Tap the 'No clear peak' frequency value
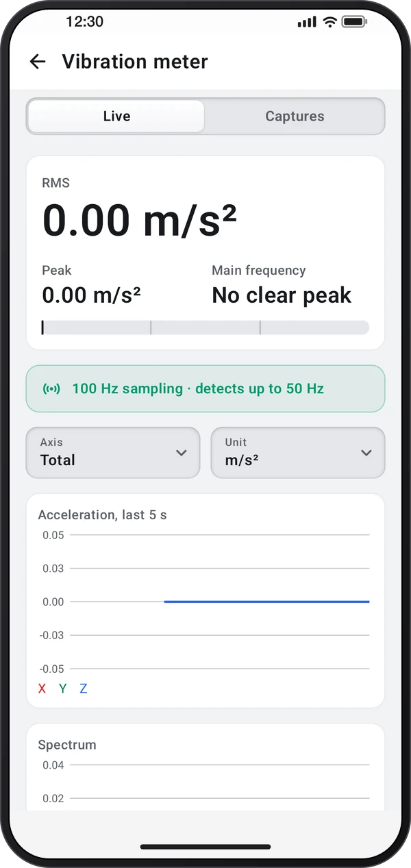Image resolution: width=411 pixels, height=868 pixels. click(282, 295)
